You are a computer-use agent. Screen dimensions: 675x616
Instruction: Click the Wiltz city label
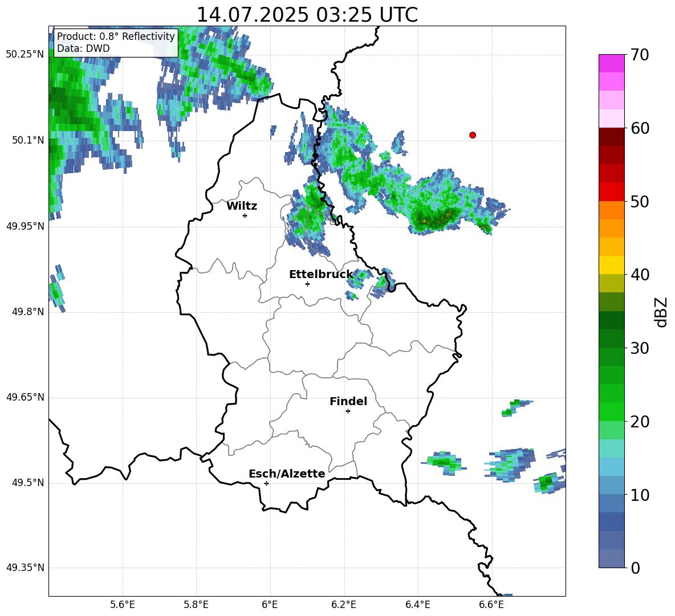pos(242,206)
